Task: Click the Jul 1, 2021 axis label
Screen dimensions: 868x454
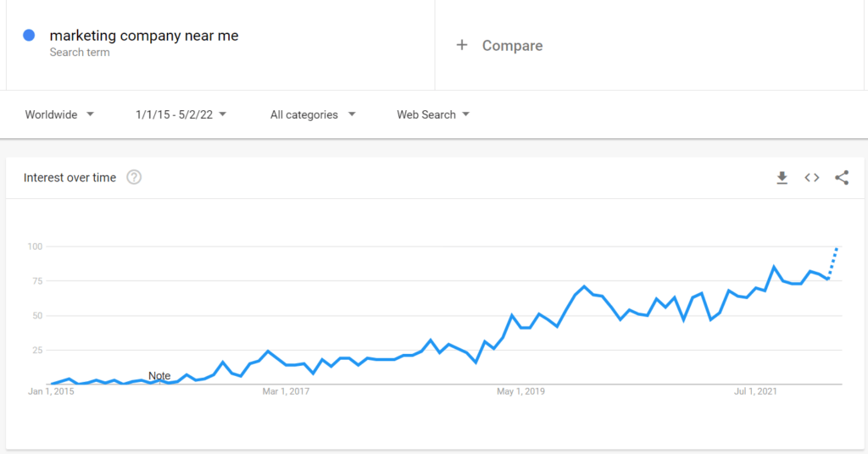Action: tap(755, 391)
